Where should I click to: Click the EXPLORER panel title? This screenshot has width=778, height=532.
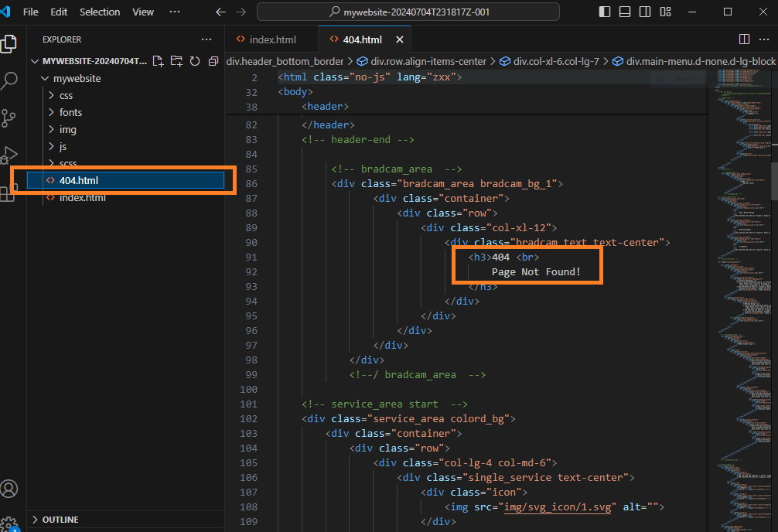click(62, 39)
